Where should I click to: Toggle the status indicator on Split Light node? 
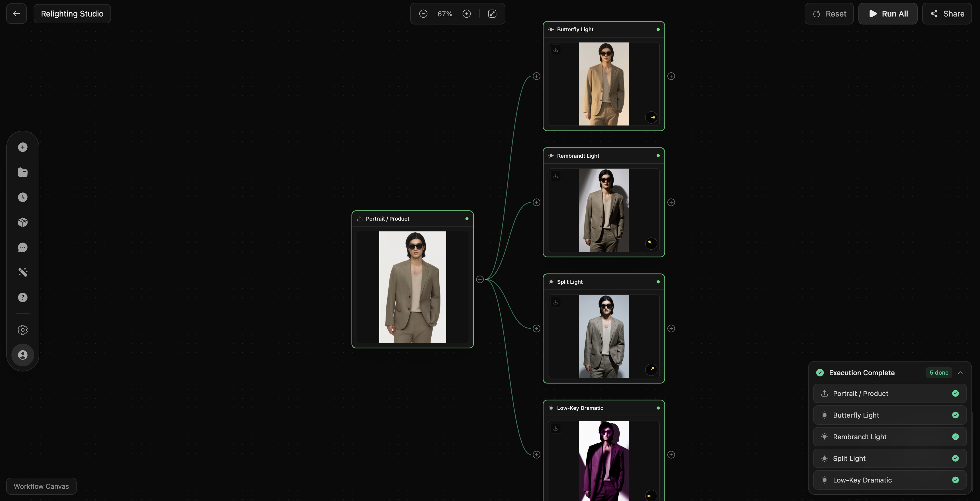[x=658, y=282]
